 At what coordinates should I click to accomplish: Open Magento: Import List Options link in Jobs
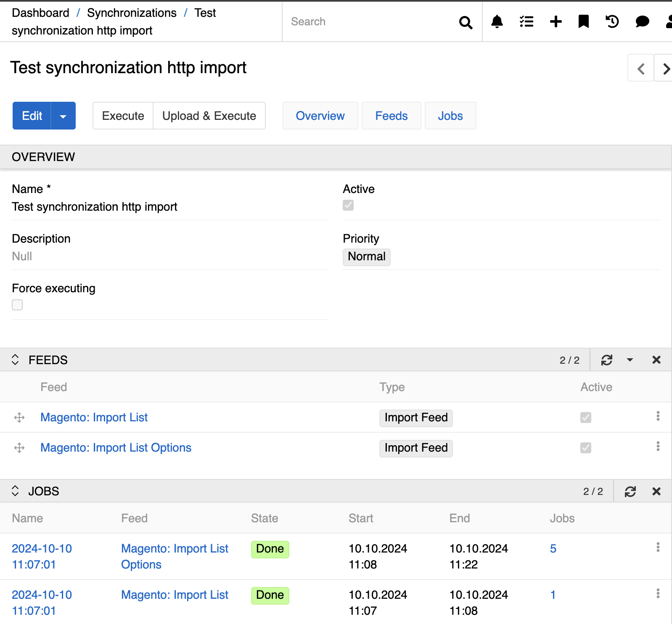pos(175,557)
